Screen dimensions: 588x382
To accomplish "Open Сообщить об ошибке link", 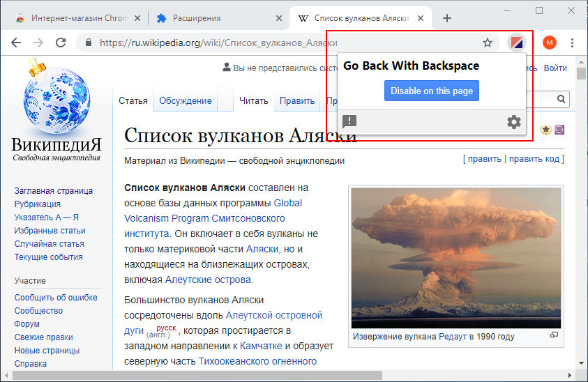I will 56,297.
